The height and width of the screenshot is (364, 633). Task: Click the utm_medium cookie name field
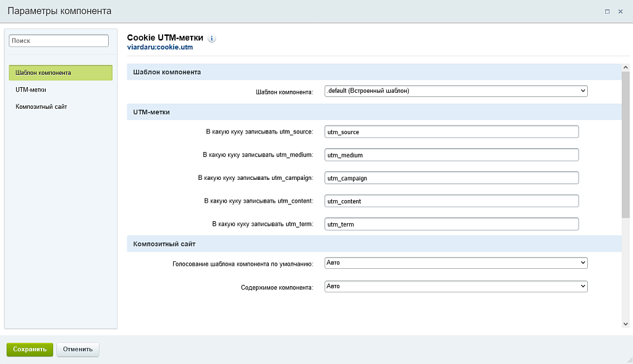(x=451, y=154)
